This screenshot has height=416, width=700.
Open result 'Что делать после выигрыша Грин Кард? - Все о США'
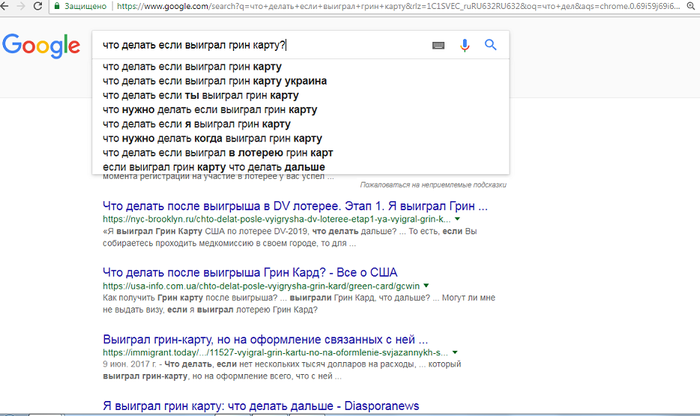click(250, 272)
